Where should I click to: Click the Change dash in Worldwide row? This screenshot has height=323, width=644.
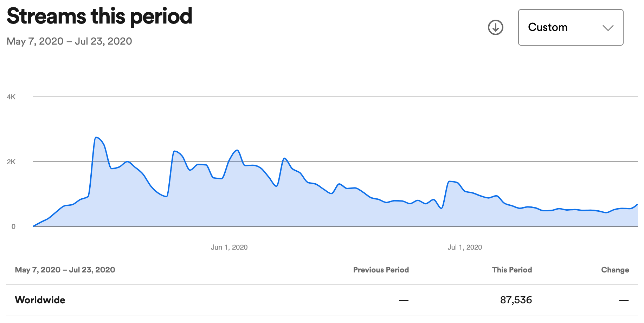pos(624,300)
